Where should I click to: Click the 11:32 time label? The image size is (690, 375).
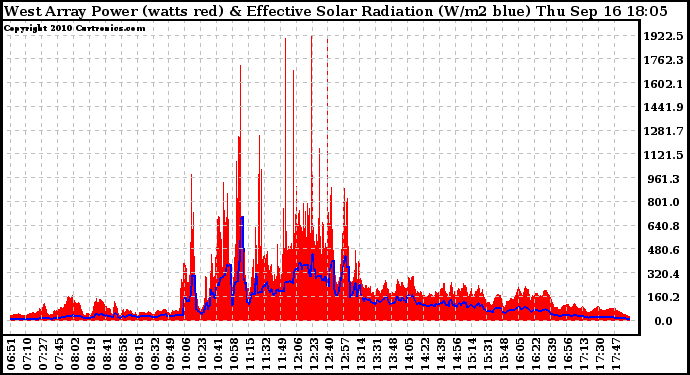pyautogui.click(x=266, y=354)
